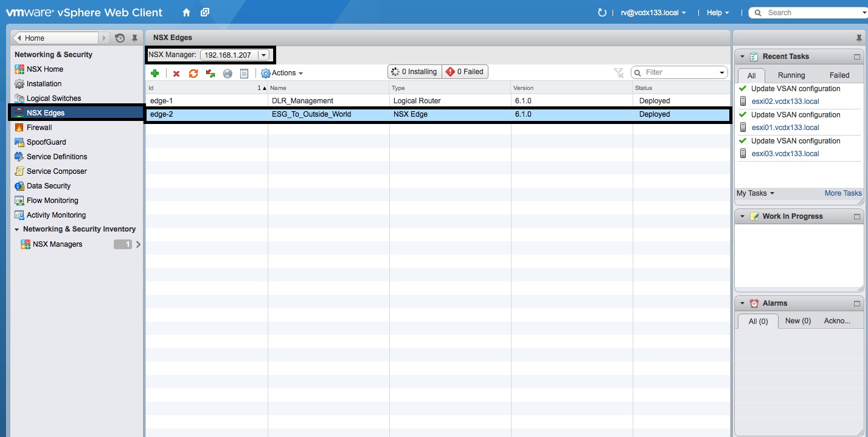Click the green plus Add Edge icon

(155, 73)
